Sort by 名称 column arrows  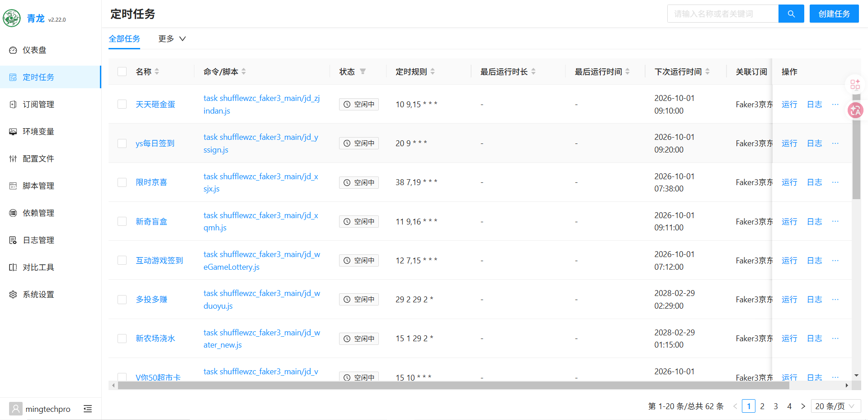[157, 72]
